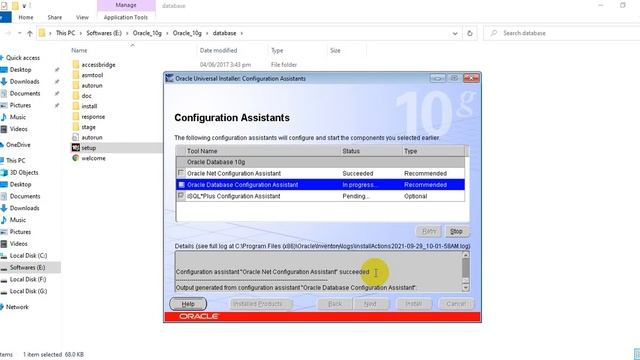Expand the chevron after database in the path
This screenshot has width=640, height=360.
[x=242, y=33]
